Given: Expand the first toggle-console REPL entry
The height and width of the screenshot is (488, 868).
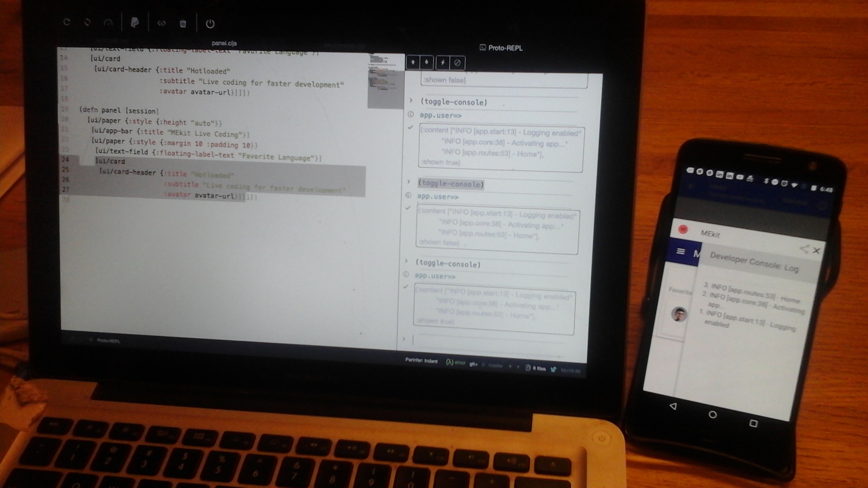Looking at the screenshot, I should click(x=411, y=101).
